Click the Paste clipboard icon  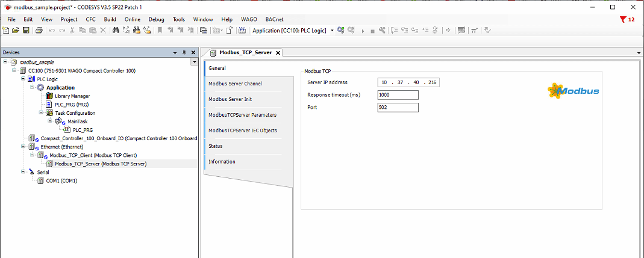click(93, 30)
